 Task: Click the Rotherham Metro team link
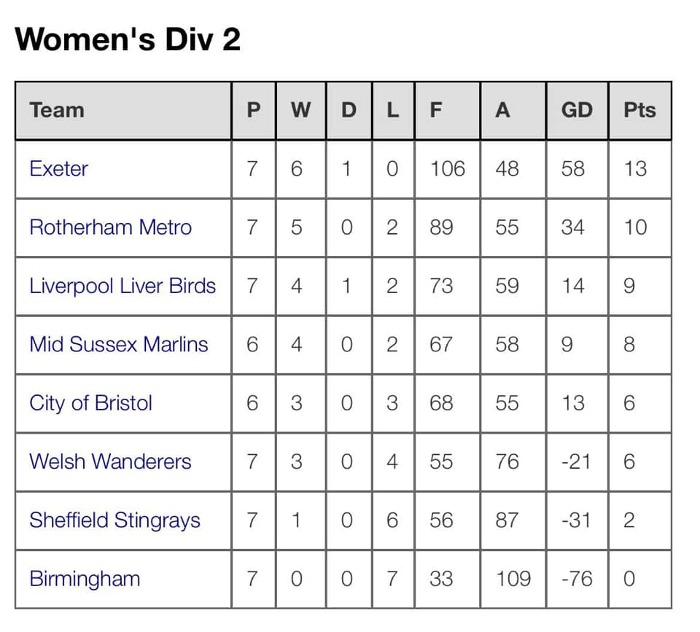[x=110, y=227]
